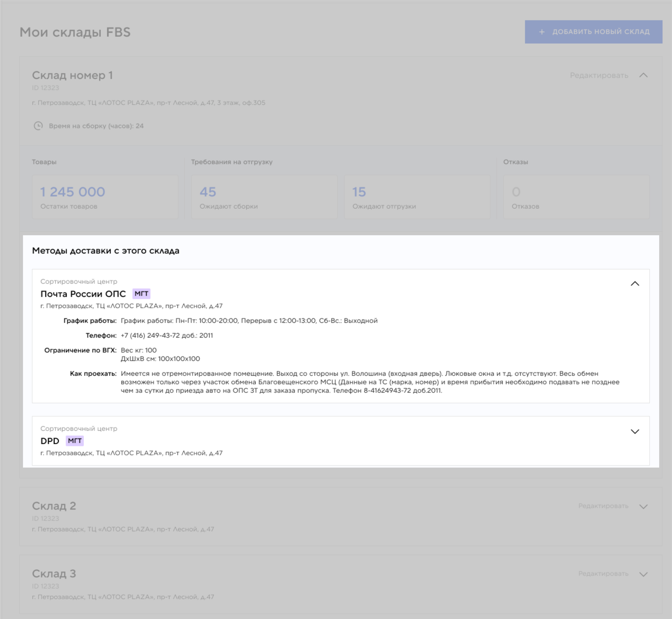This screenshot has height=619, width=672.
Task: Open Редактировать for Склад 2
Action: pyautogui.click(x=603, y=506)
